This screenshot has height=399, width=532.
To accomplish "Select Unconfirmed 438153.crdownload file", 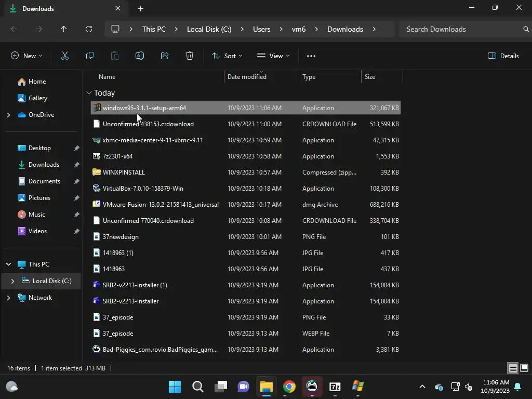I will pos(246,124).
